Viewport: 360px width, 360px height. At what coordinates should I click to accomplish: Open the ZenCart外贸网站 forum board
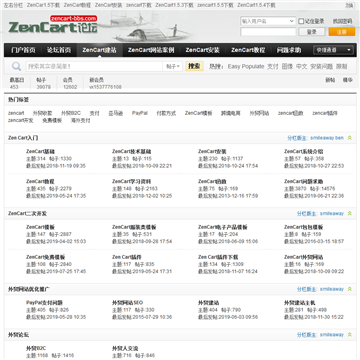(304, 257)
